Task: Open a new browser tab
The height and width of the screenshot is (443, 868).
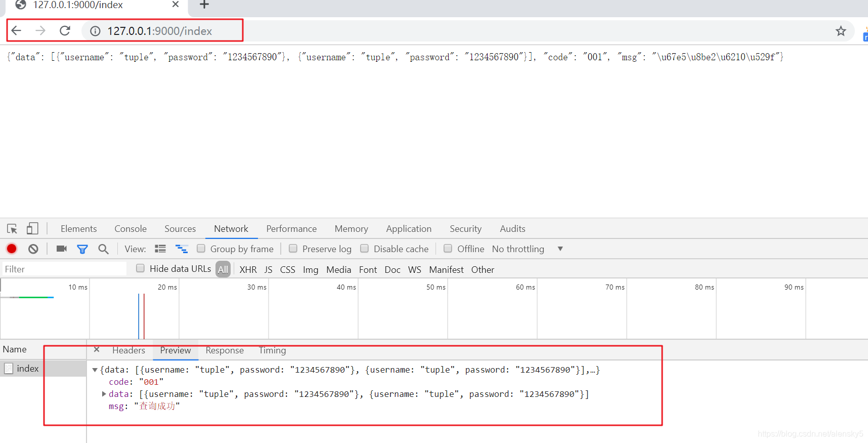Action: pos(204,5)
